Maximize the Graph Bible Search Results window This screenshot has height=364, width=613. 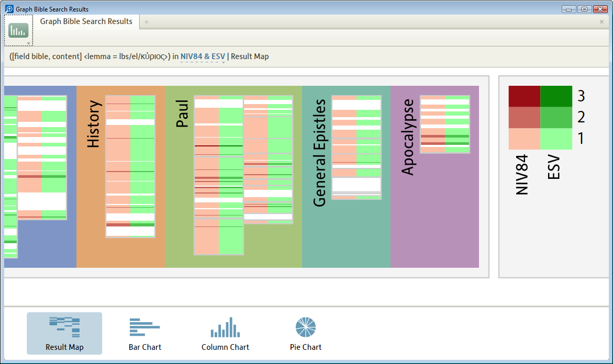point(584,9)
